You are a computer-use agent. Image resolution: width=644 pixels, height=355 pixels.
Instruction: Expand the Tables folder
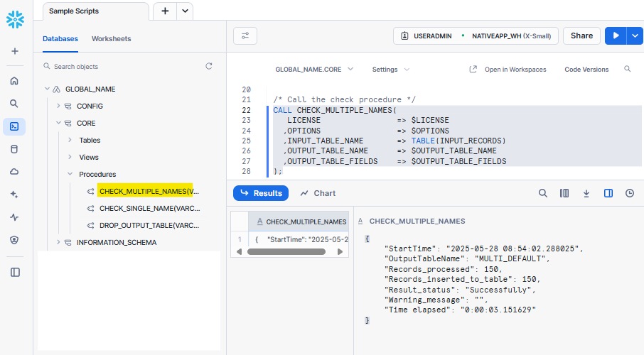(70, 140)
